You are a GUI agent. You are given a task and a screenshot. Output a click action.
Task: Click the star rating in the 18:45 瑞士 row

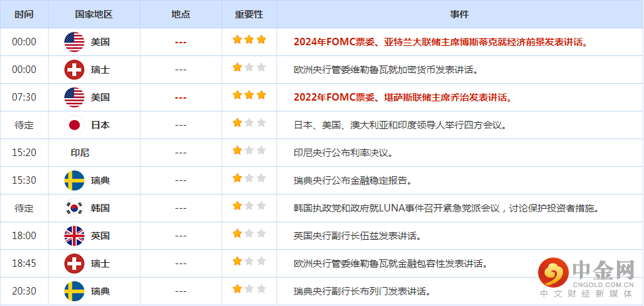coord(249,261)
